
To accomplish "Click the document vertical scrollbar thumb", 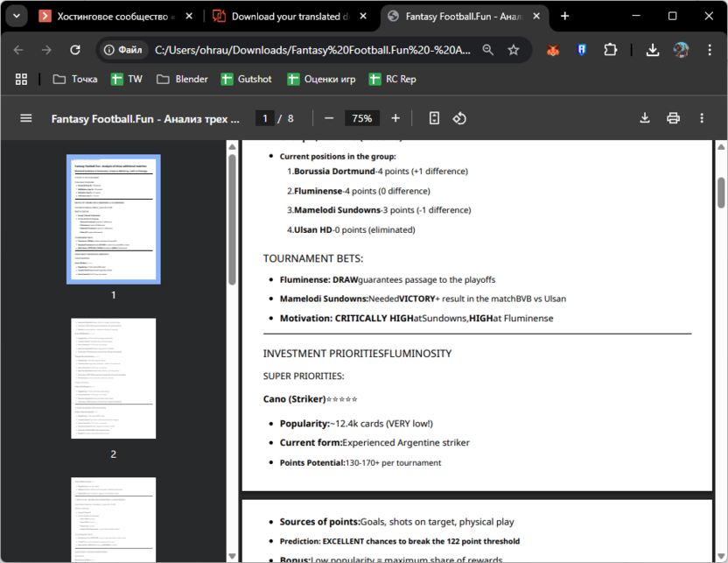I will pos(721,193).
